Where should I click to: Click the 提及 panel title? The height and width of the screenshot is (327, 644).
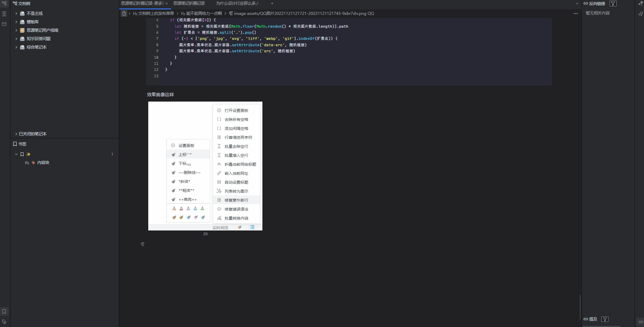coord(593,319)
